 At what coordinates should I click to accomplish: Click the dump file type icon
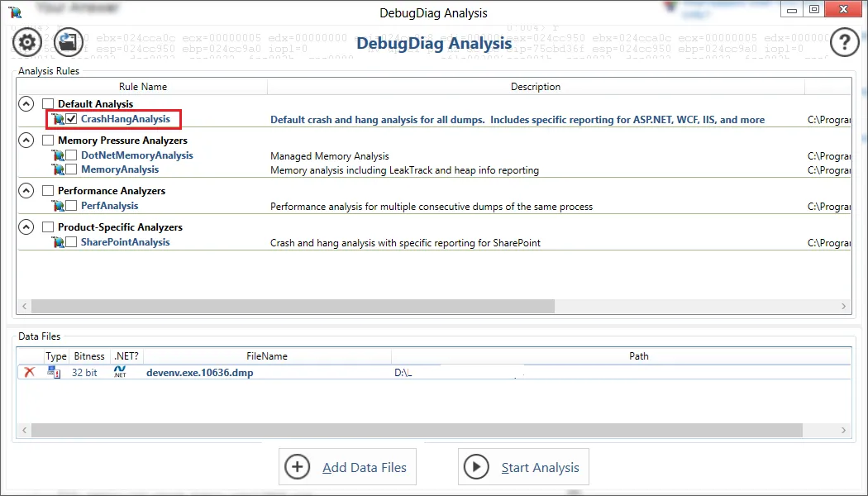(x=55, y=372)
